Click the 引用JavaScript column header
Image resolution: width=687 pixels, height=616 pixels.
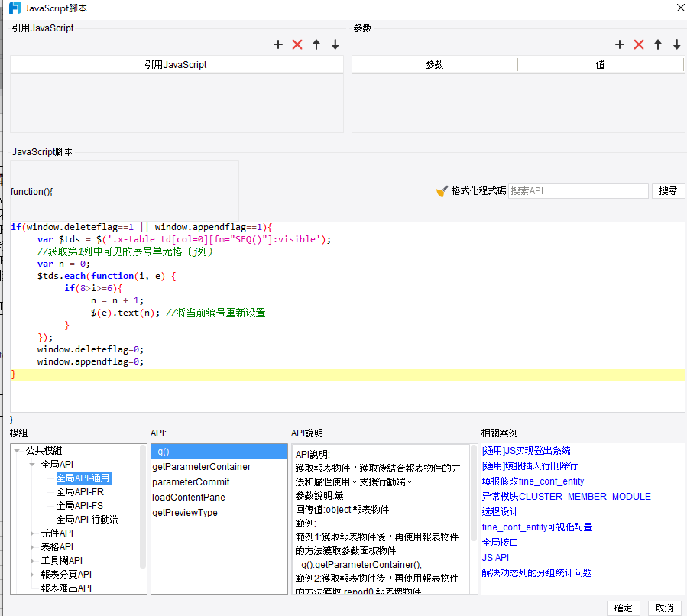(x=176, y=65)
